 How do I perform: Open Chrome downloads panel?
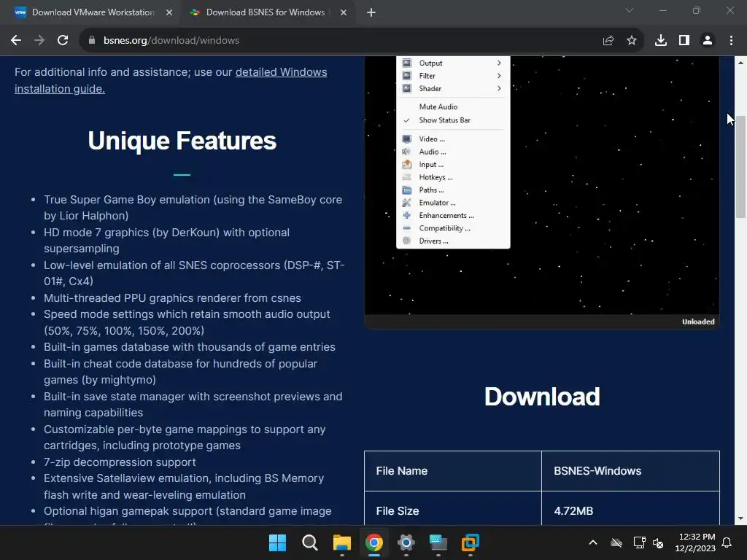coord(661,41)
